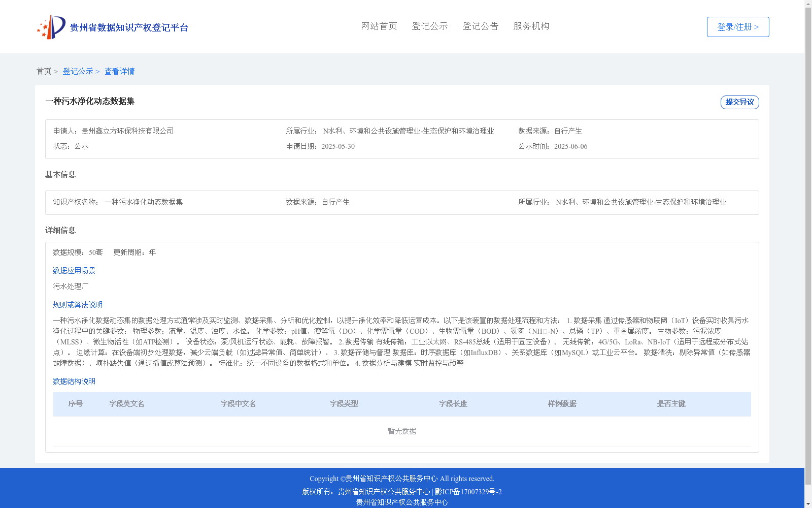The height and width of the screenshot is (508, 812).
Task: Go to 登记公示 in the breadcrumb
Action: [78, 71]
